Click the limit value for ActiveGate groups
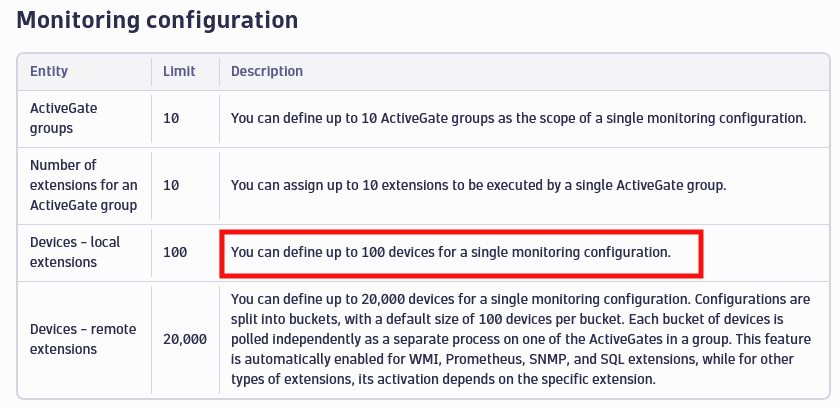840x408 pixels. pyautogui.click(x=171, y=118)
